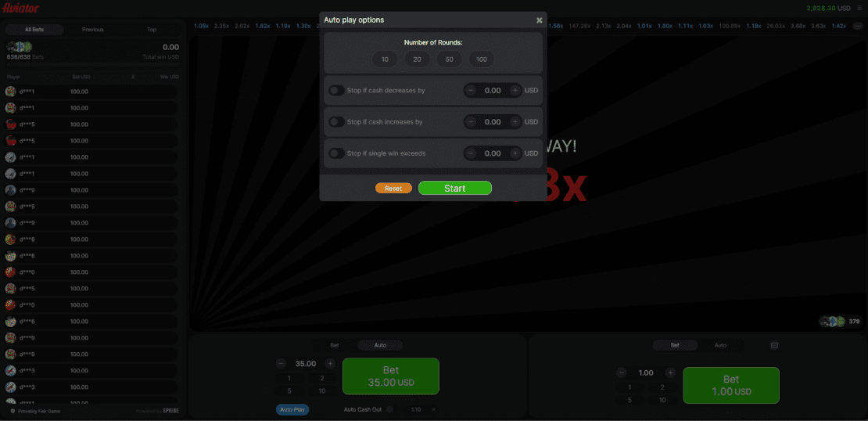The width and height of the screenshot is (868, 421).
Task: Decrease the 35.00 bet with minus icon
Action: click(282, 364)
